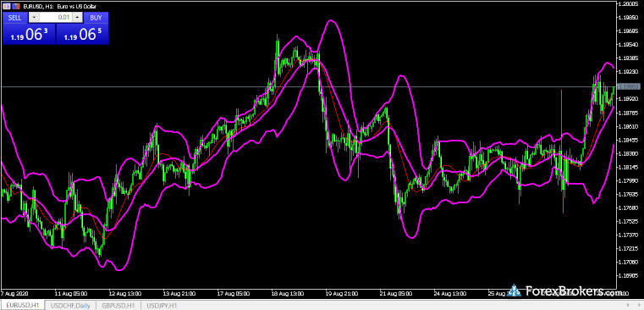The image size is (644, 310).
Task: Click the 12 Aug 13:00 time axis label
Action: click(x=126, y=294)
